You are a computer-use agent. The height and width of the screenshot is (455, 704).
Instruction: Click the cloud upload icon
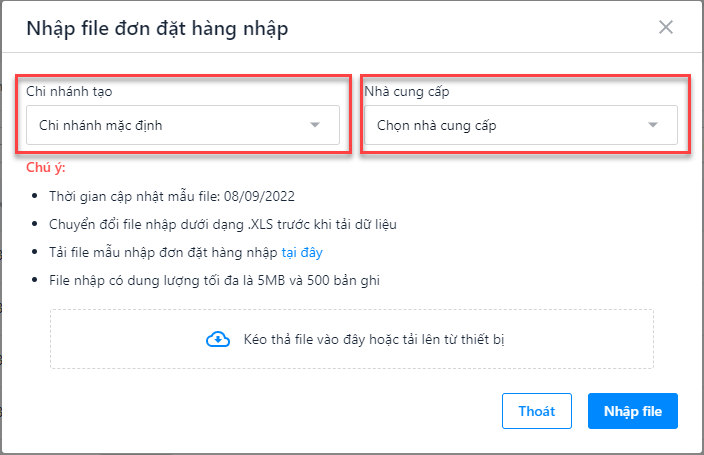(218, 340)
